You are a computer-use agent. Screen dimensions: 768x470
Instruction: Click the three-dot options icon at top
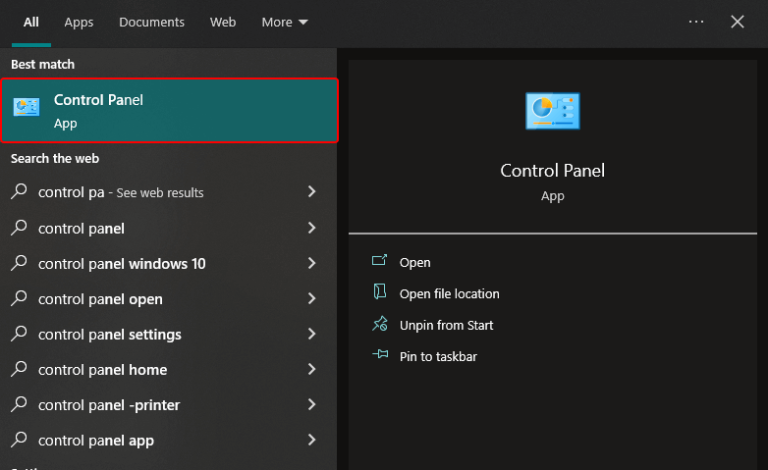click(696, 22)
